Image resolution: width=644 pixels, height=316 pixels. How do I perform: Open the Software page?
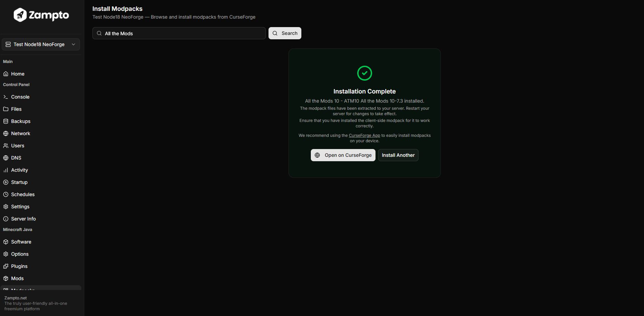click(x=41, y=242)
